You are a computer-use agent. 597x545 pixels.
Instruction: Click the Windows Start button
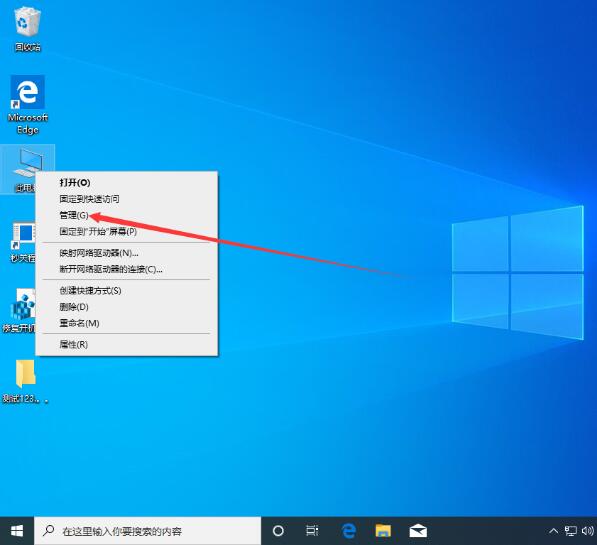click(x=17, y=531)
